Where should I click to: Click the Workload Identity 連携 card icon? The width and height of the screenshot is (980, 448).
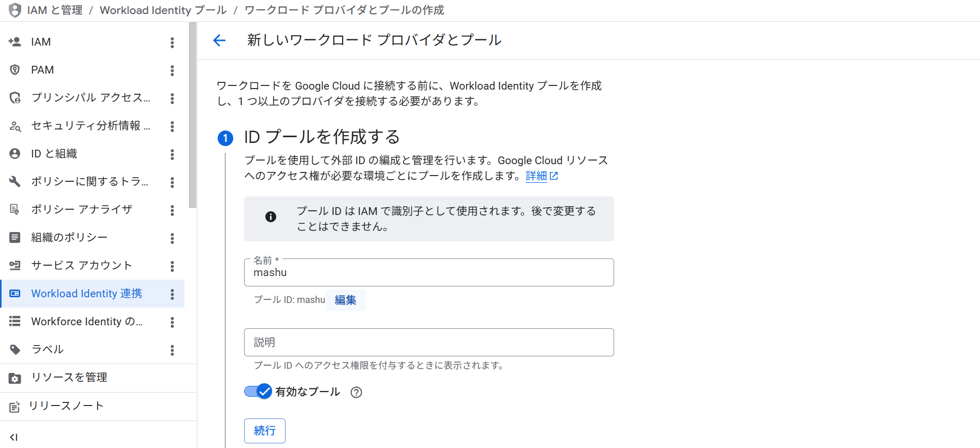(x=15, y=294)
